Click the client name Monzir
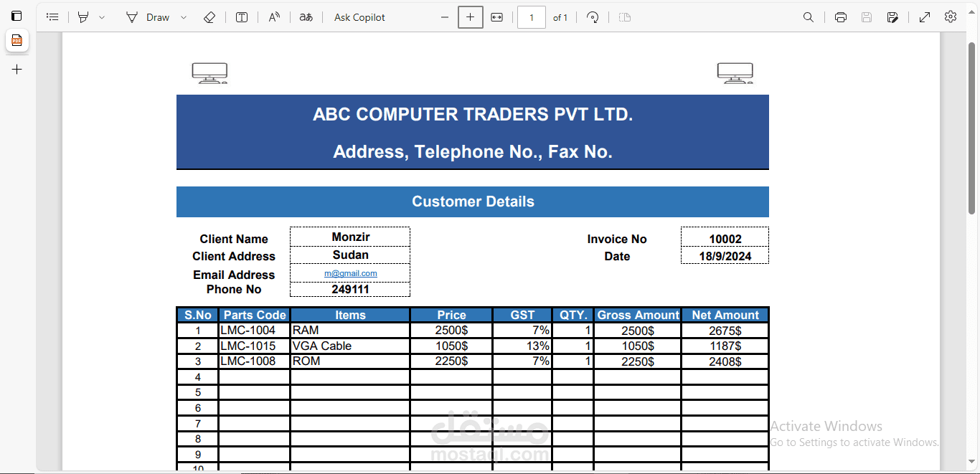This screenshot has height=474, width=980. 350,237
